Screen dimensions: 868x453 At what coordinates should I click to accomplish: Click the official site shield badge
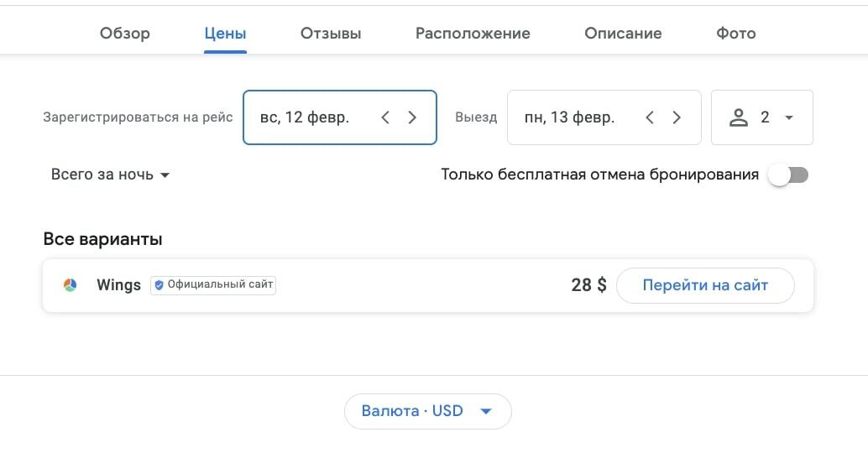tap(159, 285)
